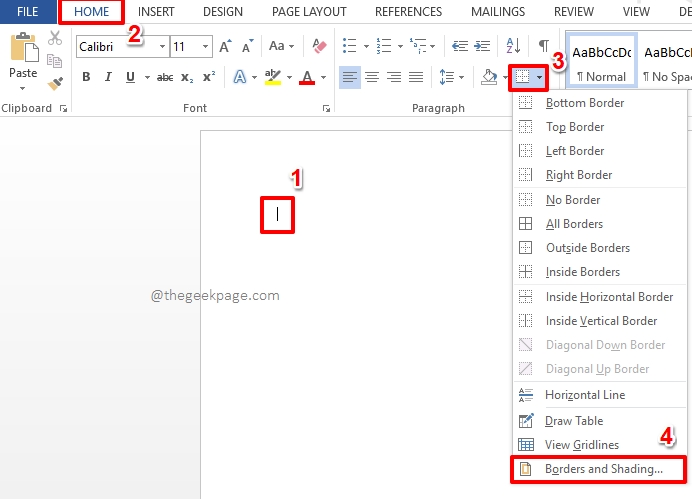This screenshot has width=692, height=499.
Task: Click the Cut scissors icon
Action: coord(55,38)
